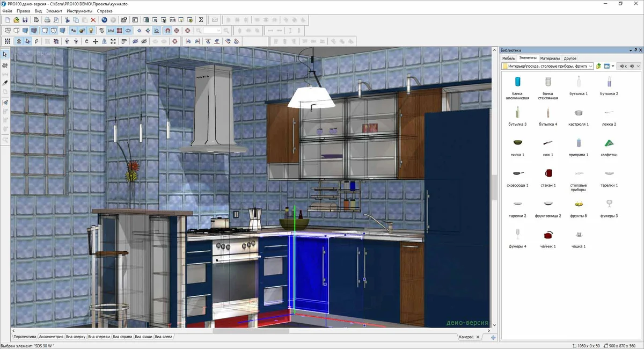This screenshot has height=349, width=644.
Task: Open the Library view style dropdown arrow
Action: [612, 66]
